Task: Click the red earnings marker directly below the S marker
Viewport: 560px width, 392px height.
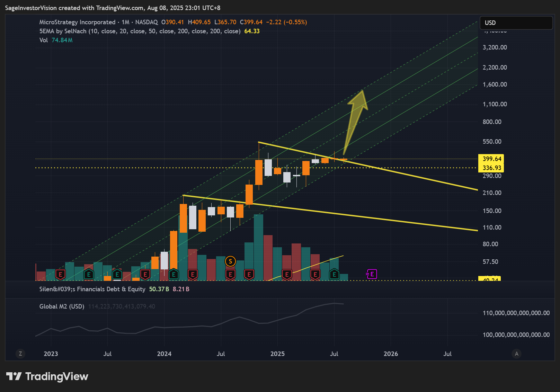Action: [230, 275]
